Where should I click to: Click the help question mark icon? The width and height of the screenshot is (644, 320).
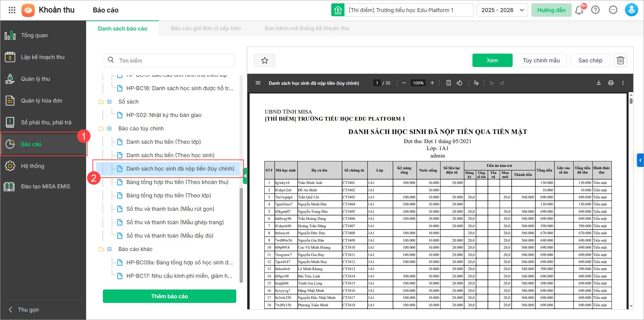point(595,10)
